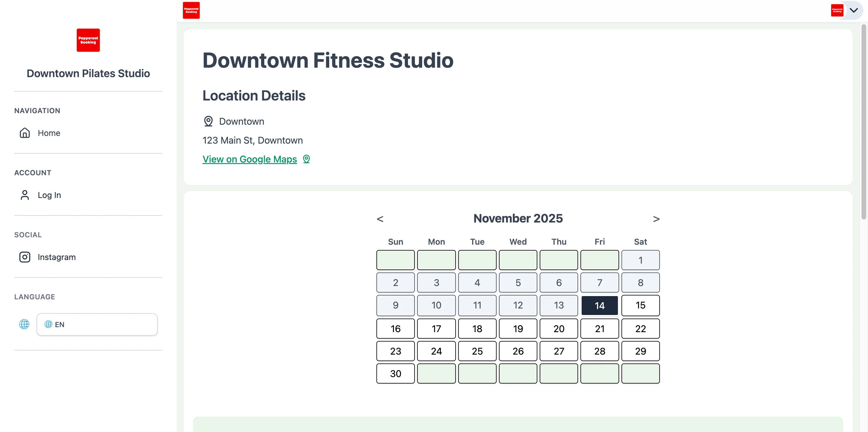Open the globe icon inside the EN selector

click(x=48, y=324)
